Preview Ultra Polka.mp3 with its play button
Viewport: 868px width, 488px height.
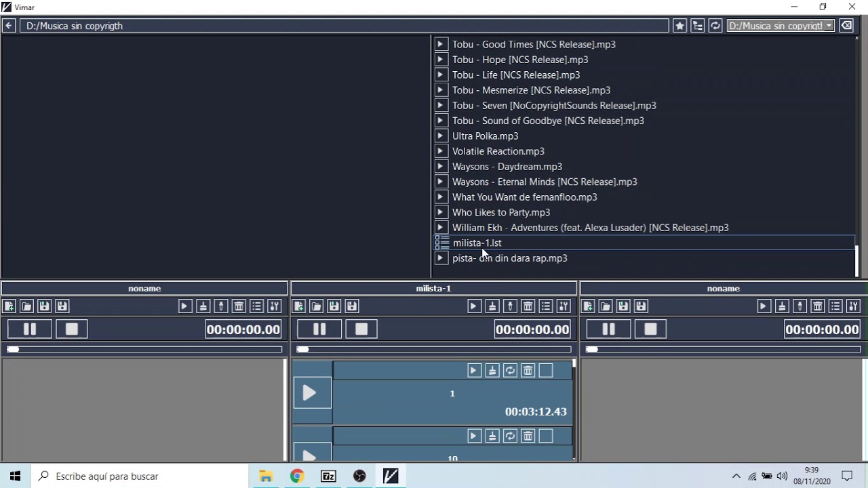pos(440,136)
